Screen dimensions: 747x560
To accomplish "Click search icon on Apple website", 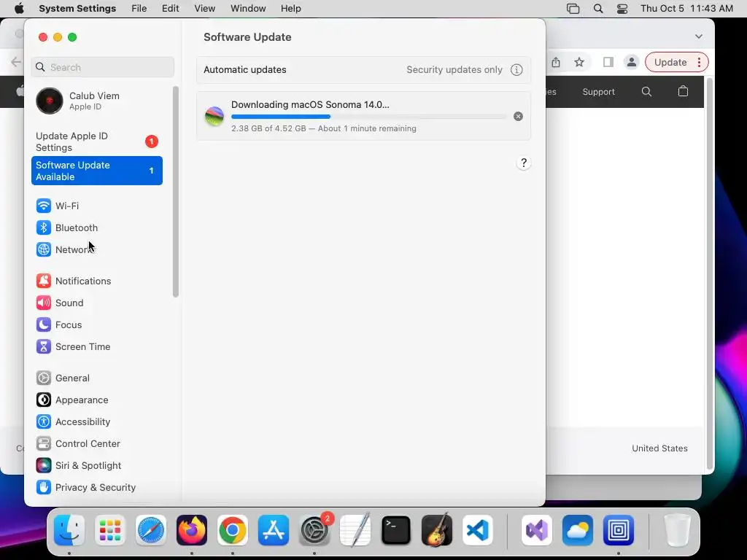I will (646, 91).
